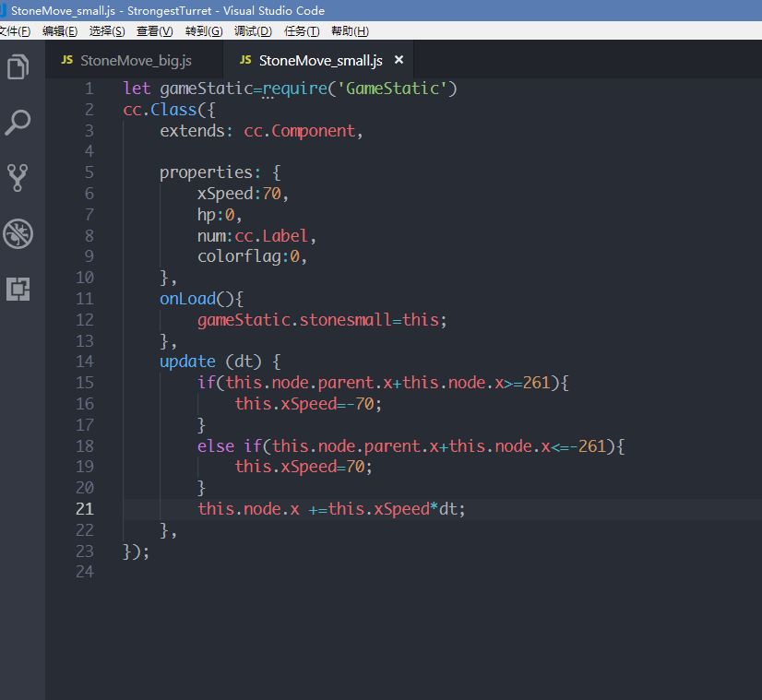Open the 选择(S) menu
Screen dimensions: 762x700
[x=107, y=31]
